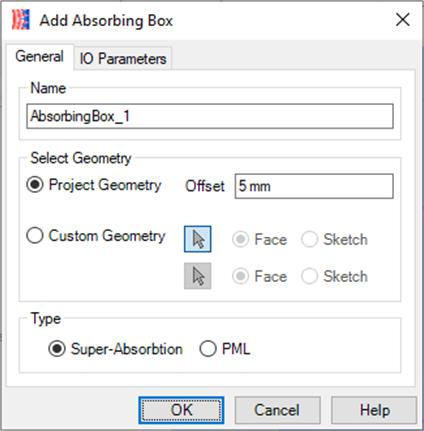
Task: Click the Add Absorbing Box title bar
Action: [x=212, y=20]
